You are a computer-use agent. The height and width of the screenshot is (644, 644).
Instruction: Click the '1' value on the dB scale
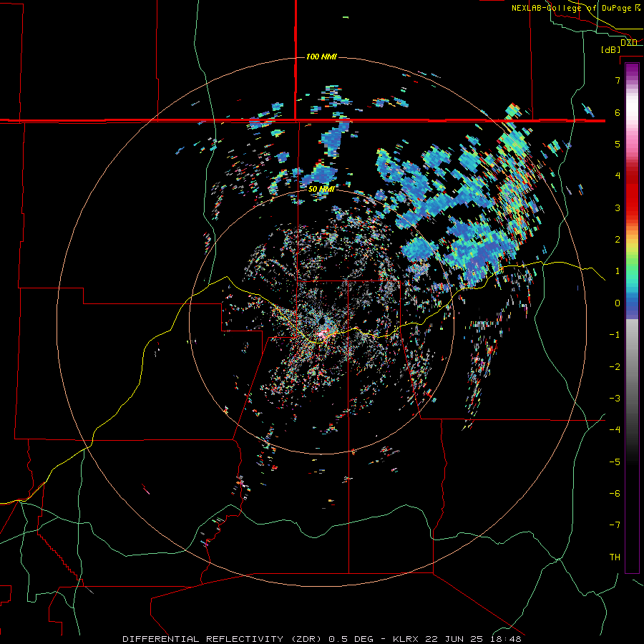tap(618, 271)
